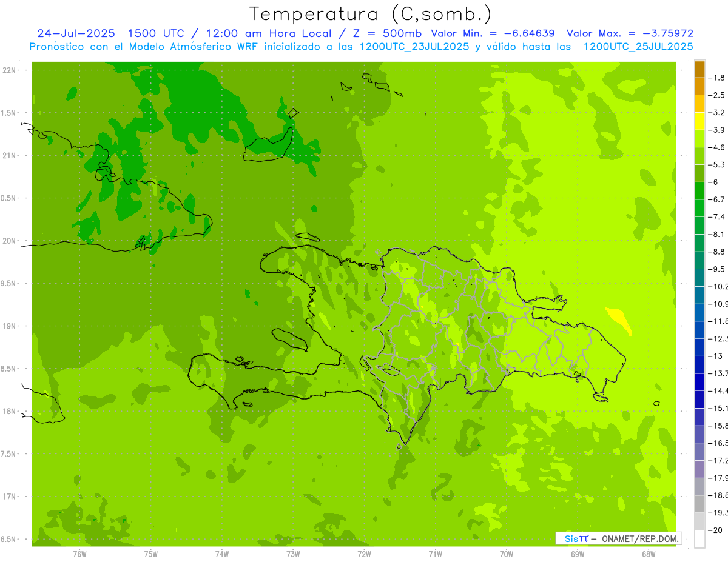Screen dimensions: 728x562
Task: Select the "Valor Max. = -3.75972" value
Action: (631, 33)
